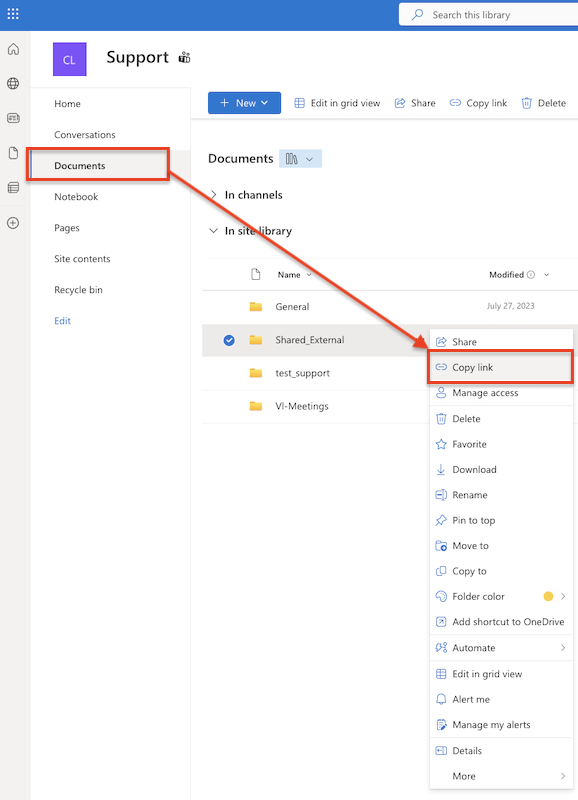This screenshot has width=578, height=800.
Task: Select Documents in the site navigation
Action: (80, 166)
